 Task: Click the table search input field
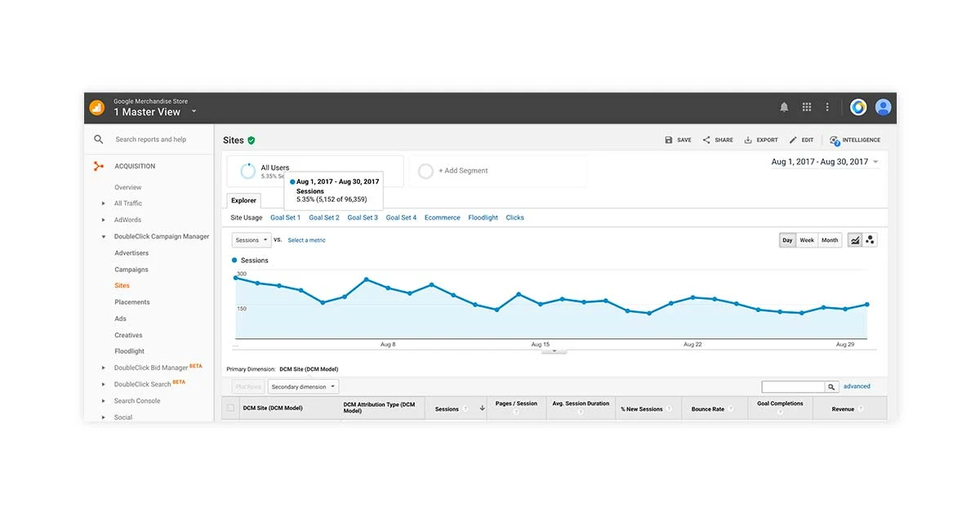792,386
